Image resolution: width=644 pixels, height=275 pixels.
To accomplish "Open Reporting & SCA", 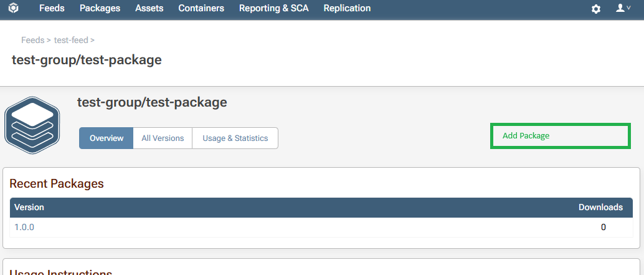I will pos(273,9).
